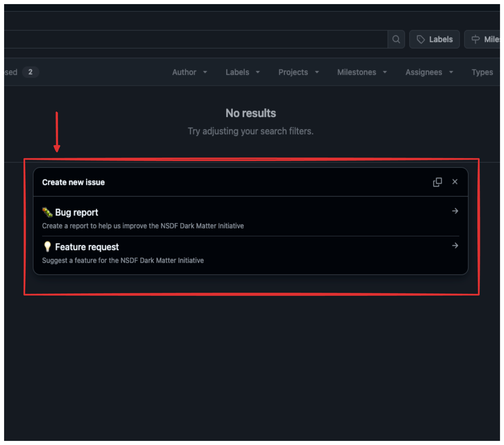The image size is (504, 445).
Task: Open the Projects filter dropdown
Action: tap(299, 72)
